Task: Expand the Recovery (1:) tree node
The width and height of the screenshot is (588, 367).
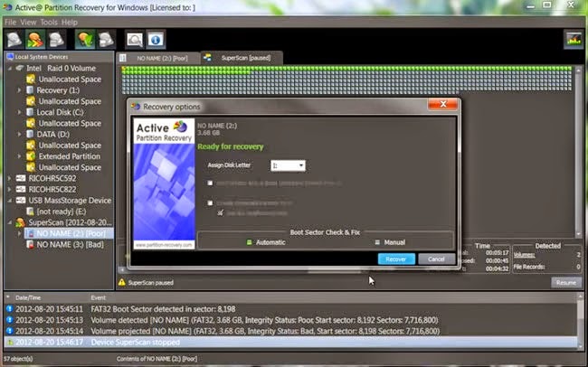Action: (20, 90)
